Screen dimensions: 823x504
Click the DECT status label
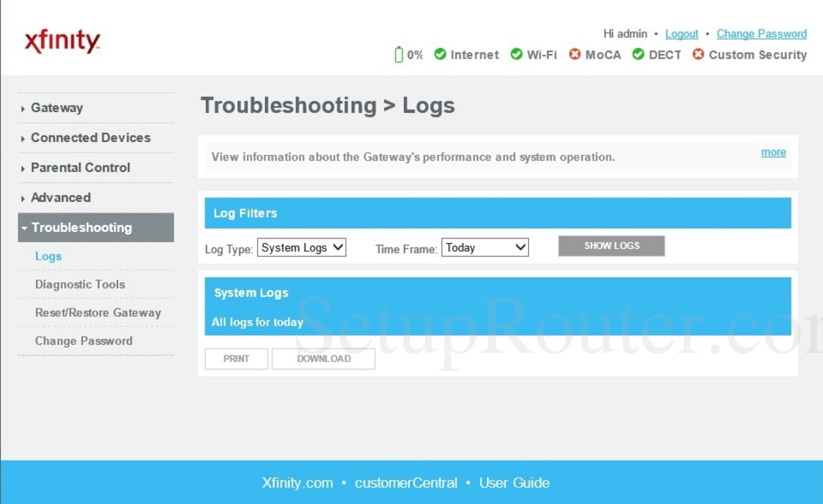(665, 55)
